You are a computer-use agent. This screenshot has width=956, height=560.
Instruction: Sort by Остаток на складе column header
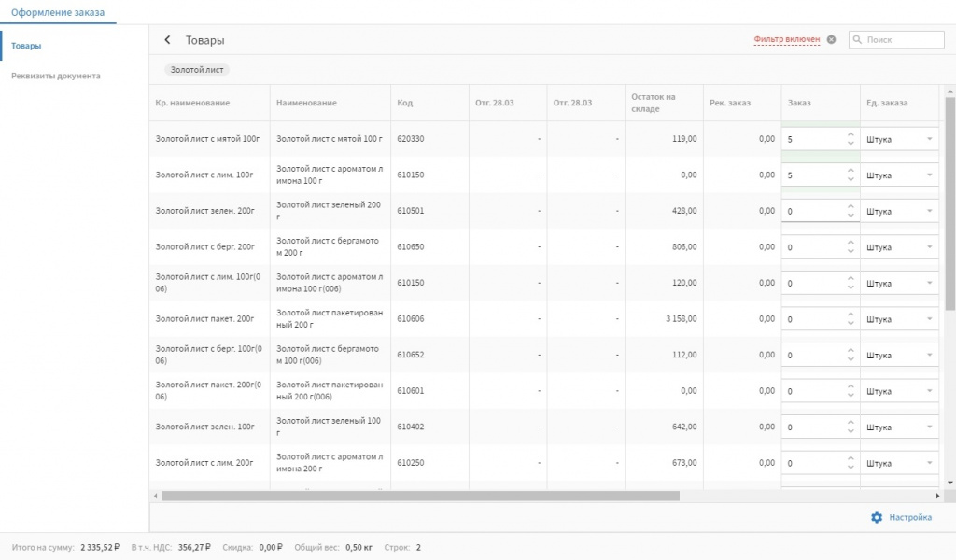click(x=654, y=103)
